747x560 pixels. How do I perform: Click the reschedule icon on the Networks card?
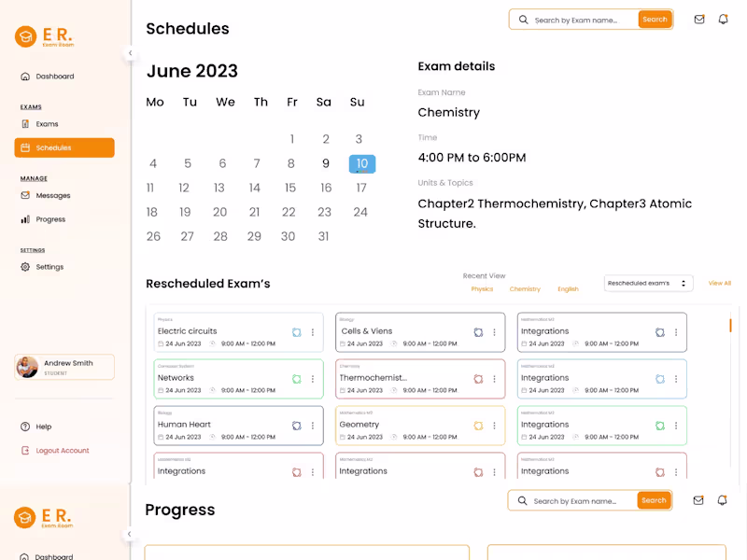click(x=296, y=379)
